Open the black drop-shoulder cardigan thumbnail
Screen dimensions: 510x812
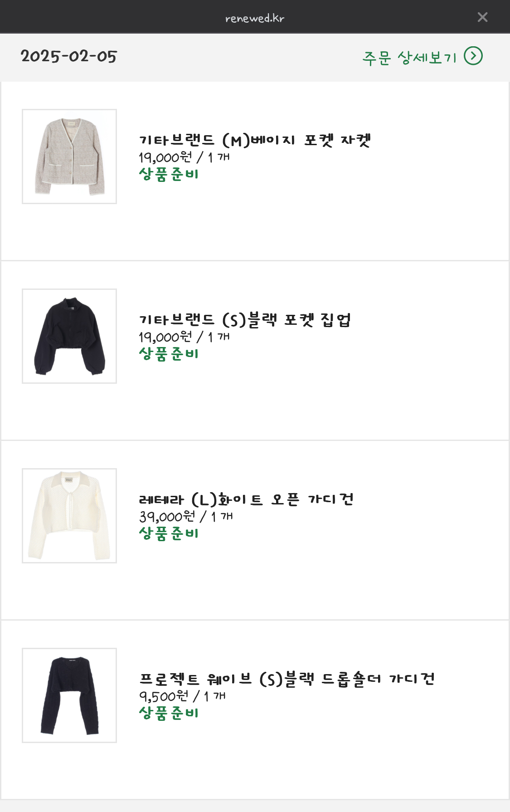click(x=69, y=695)
